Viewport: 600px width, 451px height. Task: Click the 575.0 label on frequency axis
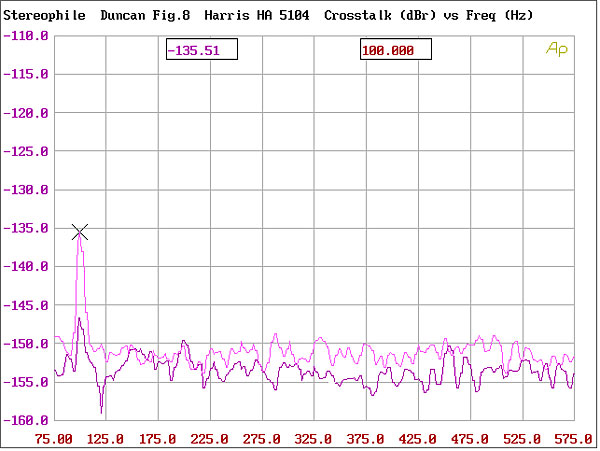coord(572,439)
